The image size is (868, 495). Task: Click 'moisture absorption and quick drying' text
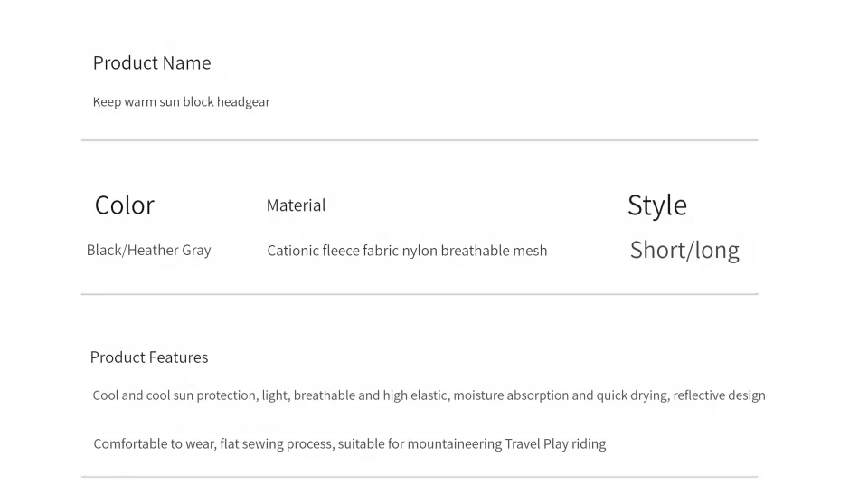click(x=560, y=395)
